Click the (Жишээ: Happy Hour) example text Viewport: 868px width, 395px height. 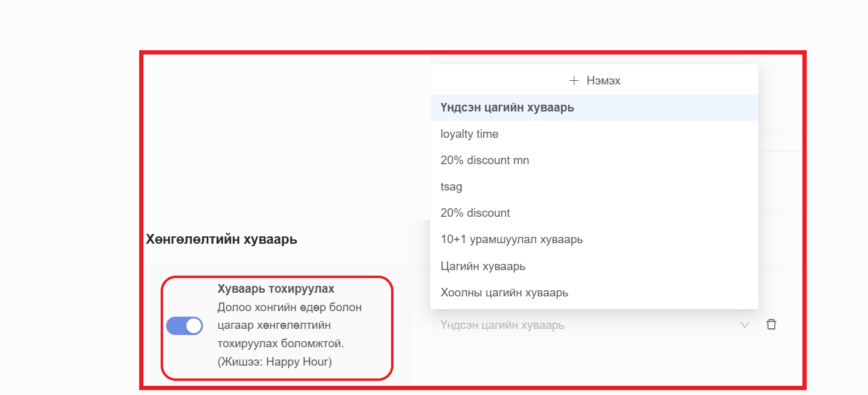[x=274, y=362]
